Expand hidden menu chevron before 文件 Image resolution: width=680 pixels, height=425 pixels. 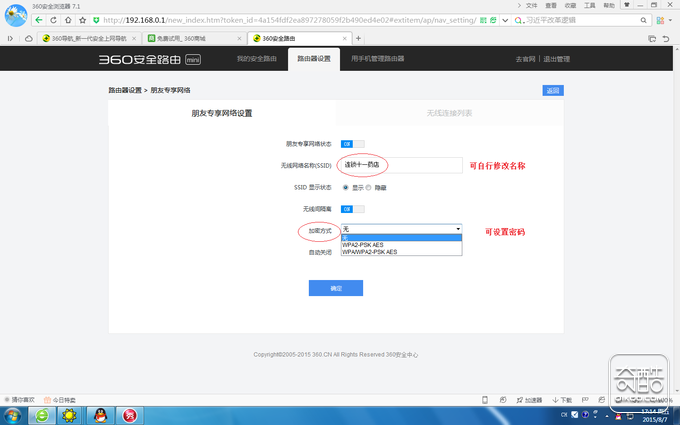(x=519, y=5)
